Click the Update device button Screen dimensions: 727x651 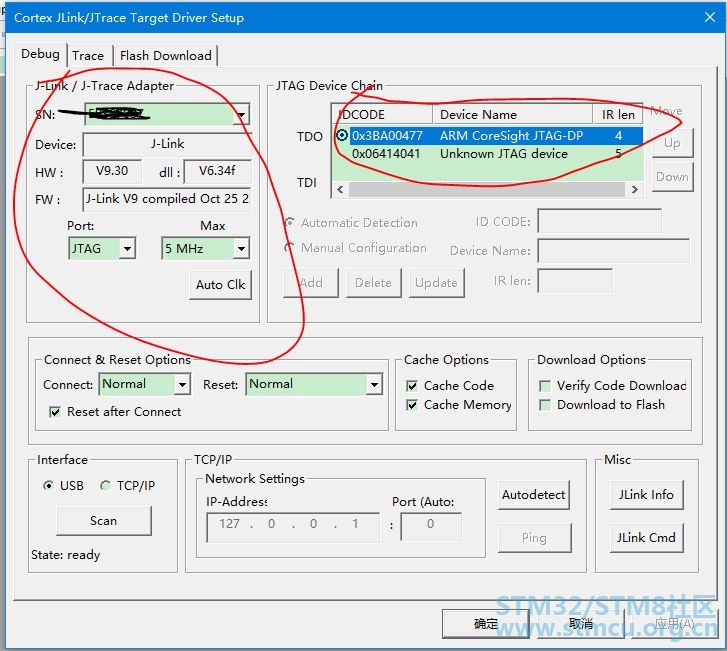pyautogui.click(x=436, y=283)
